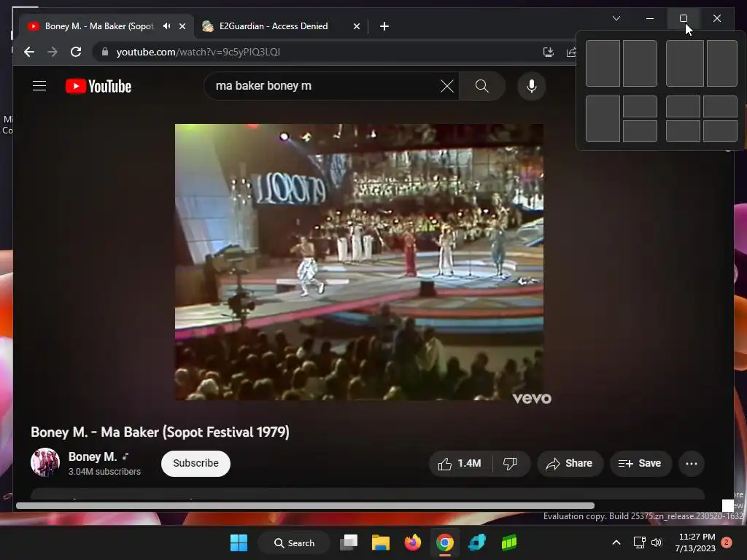
Task: Snap to wide left zone of second layout
Action: coord(684,63)
